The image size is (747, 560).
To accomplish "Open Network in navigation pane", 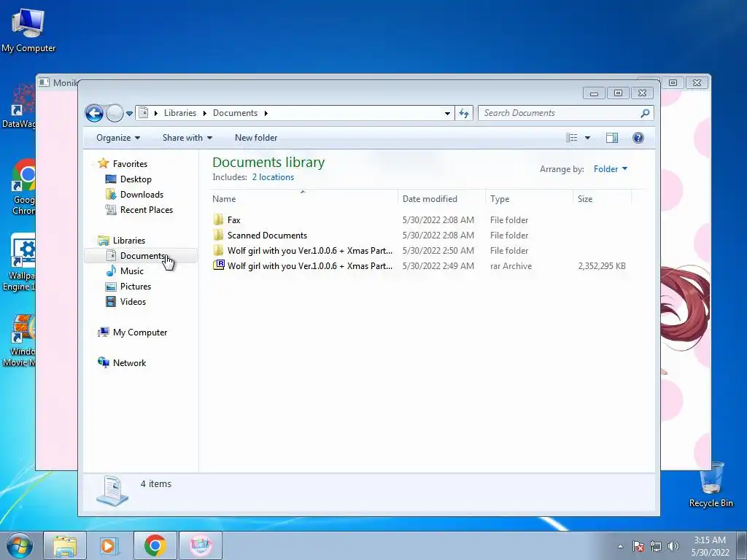I will [x=129, y=363].
